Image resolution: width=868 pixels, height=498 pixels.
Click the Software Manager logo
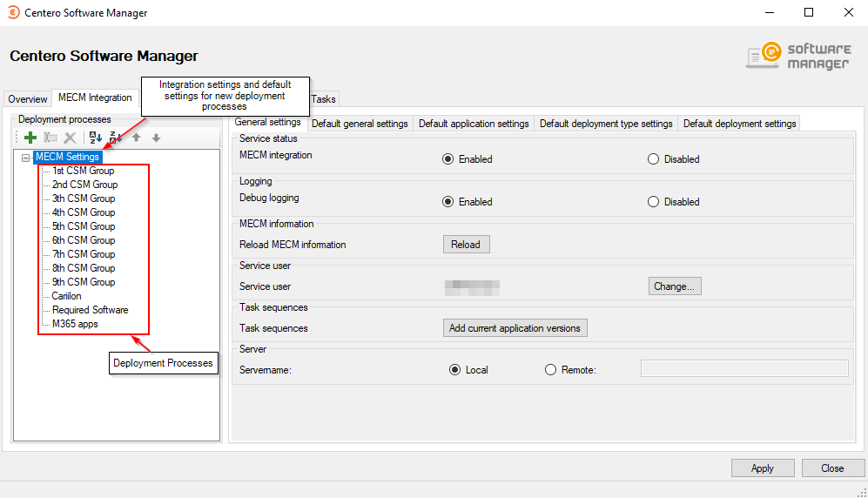click(x=797, y=56)
